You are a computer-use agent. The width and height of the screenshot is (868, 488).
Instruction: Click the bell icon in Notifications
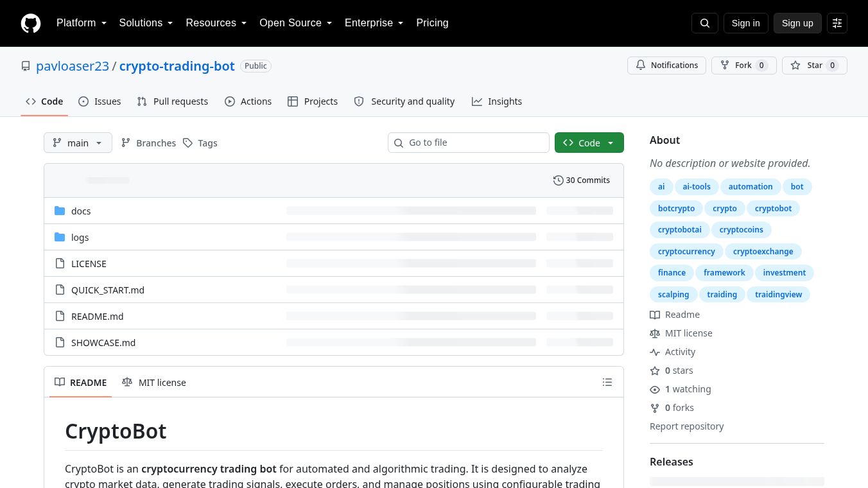click(641, 65)
